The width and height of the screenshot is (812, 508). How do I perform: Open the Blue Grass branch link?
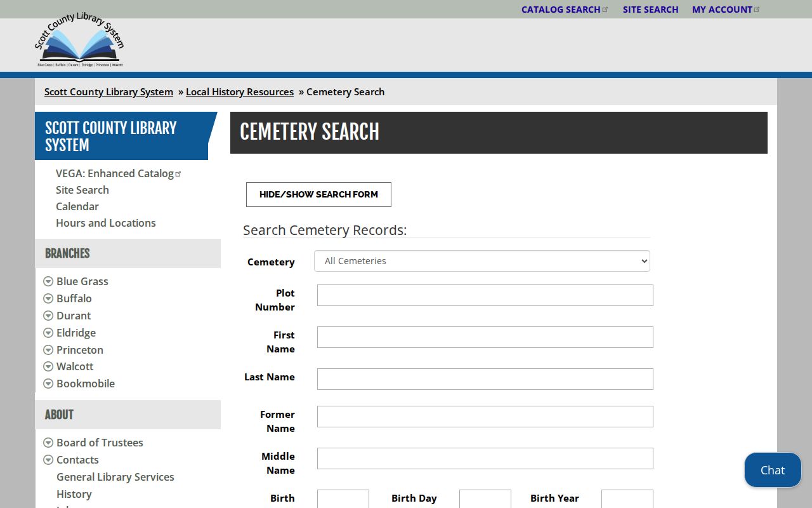pos(82,281)
